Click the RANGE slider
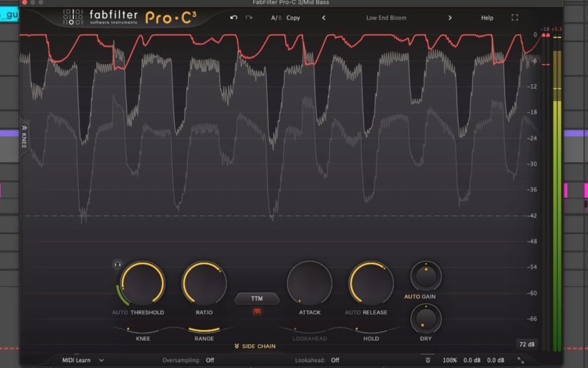The width and height of the screenshot is (588, 368). pyautogui.click(x=204, y=331)
